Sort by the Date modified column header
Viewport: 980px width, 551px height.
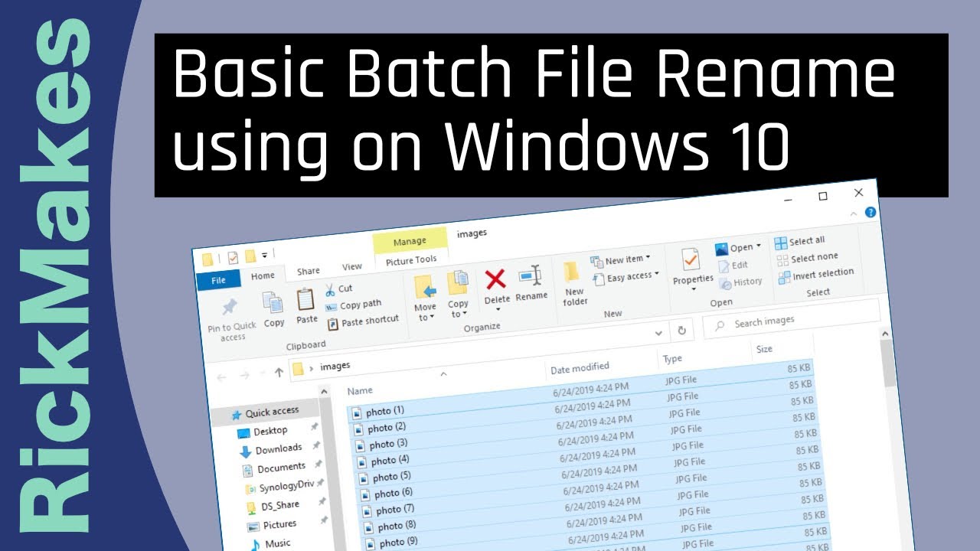coord(580,369)
